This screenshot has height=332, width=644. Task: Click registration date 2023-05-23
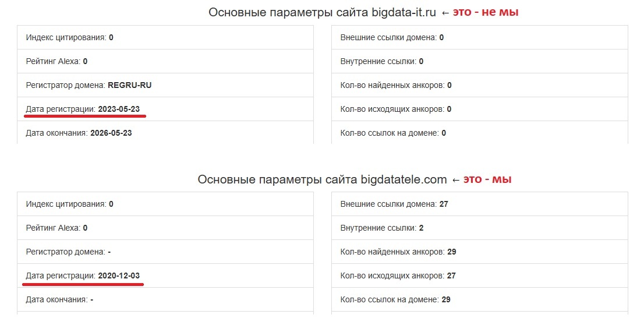[119, 109]
